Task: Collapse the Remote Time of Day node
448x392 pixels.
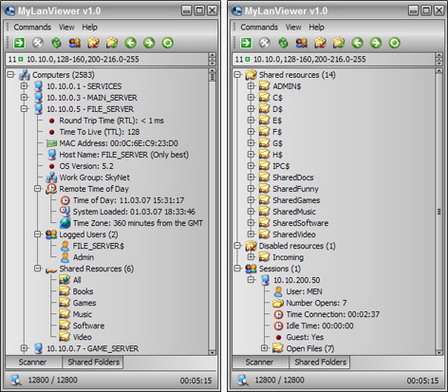Action: click(x=38, y=188)
